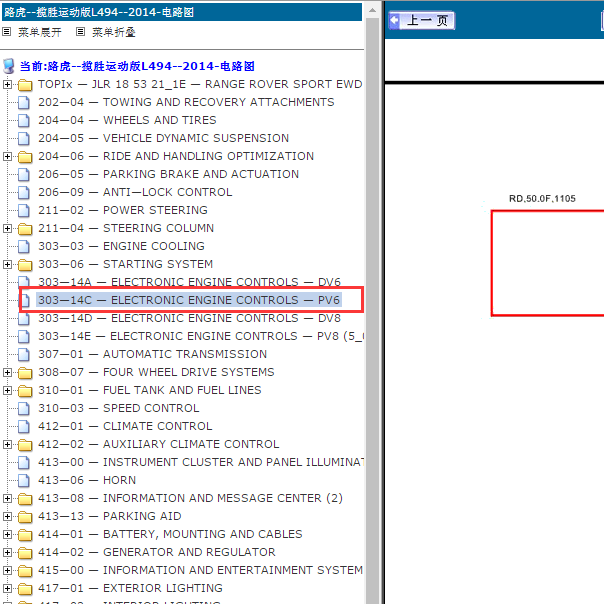604x604 pixels.
Task: Open 310-03 Speed Control page
Action: click(119, 408)
